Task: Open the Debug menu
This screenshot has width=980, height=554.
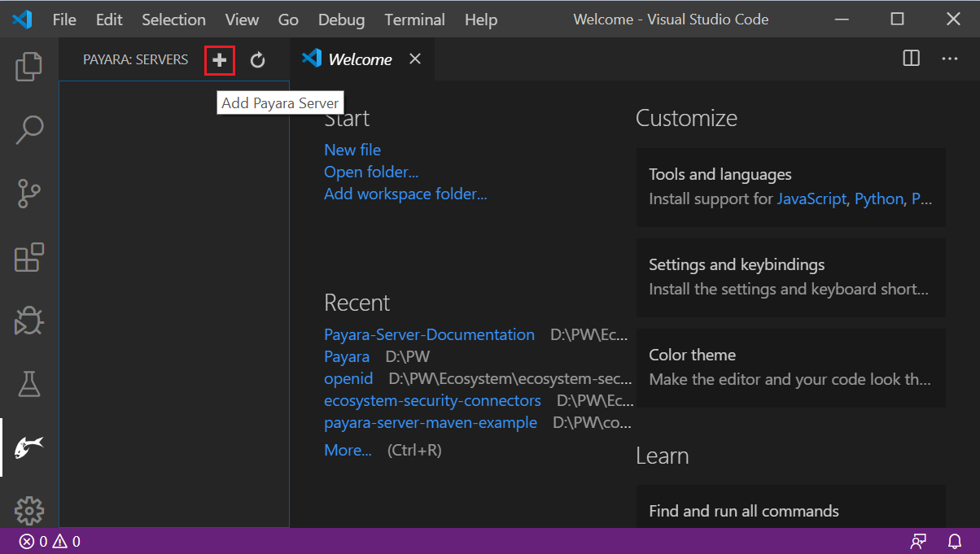Action: pos(342,20)
